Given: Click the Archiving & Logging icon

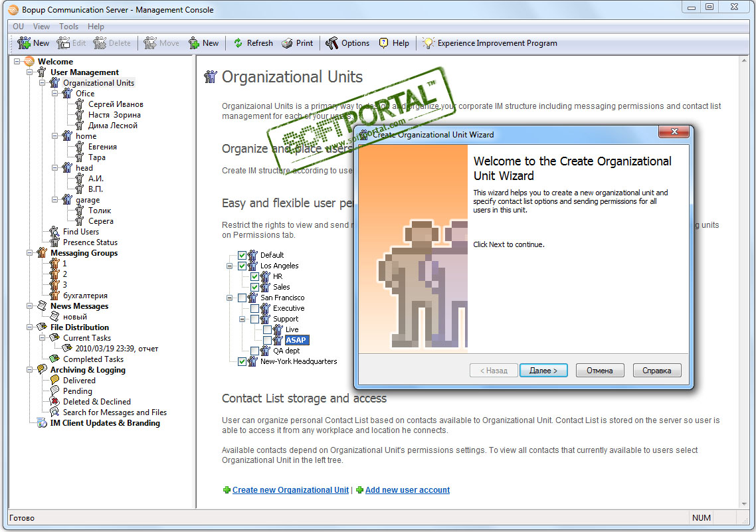Looking at the screenshot, I should 43,369.
